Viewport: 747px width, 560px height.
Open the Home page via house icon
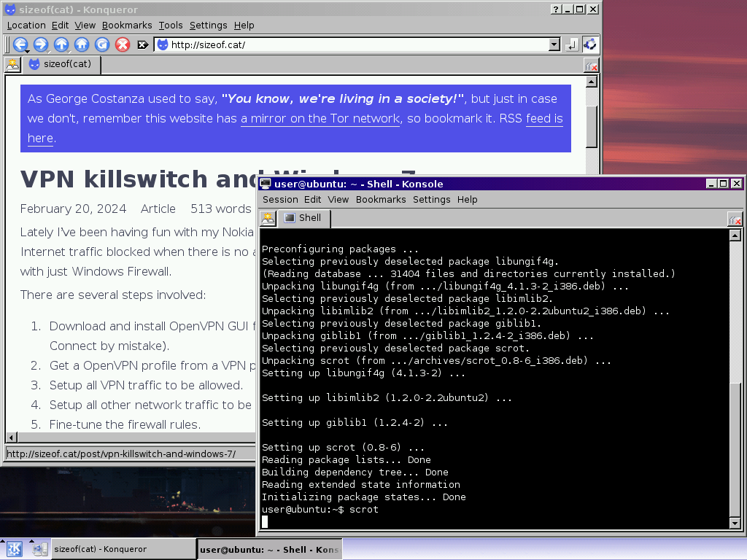coord(82,44)
